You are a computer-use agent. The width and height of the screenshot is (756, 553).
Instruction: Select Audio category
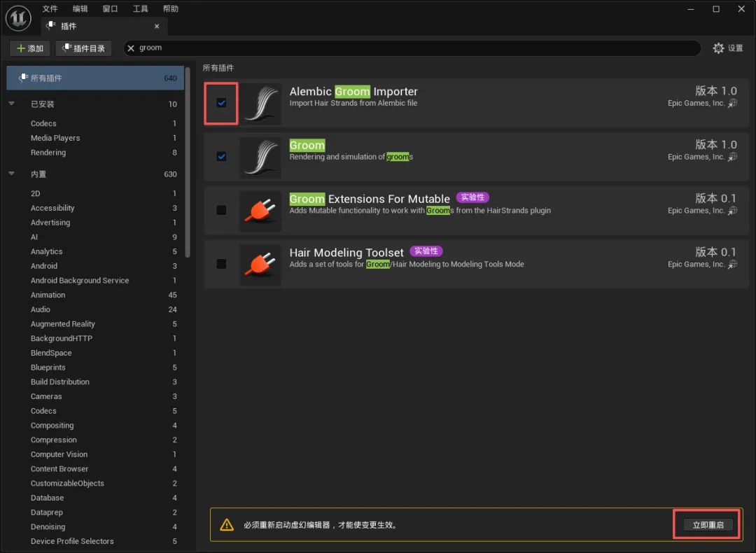pyautogui.click(x=95, y=309)
